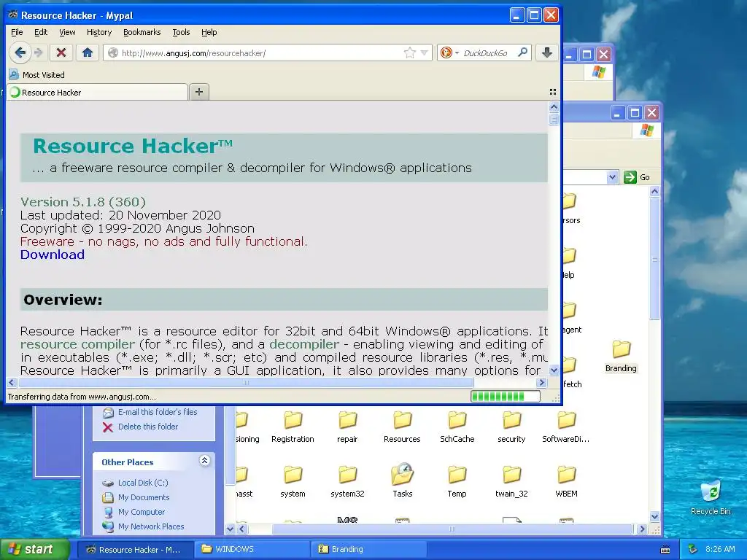Click page vertical scrollbar down arrow
The width and height of the screenshot is (747, 560).
pos(554,370)
